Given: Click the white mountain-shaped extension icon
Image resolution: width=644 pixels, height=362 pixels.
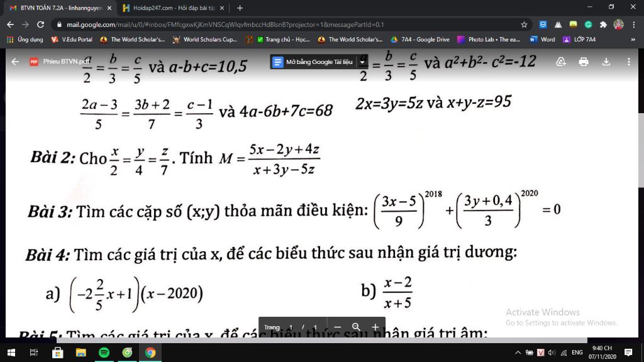Looking at the screenshot, I should click(558, 25).
